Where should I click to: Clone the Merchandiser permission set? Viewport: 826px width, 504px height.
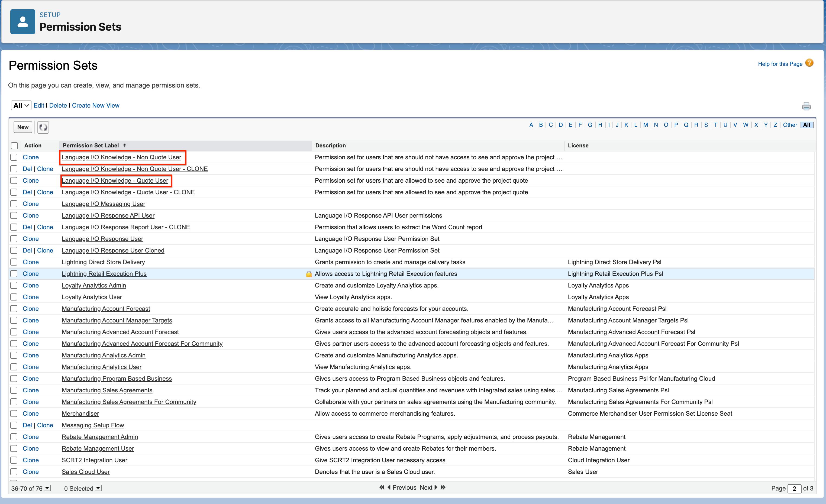coord(31,413)
